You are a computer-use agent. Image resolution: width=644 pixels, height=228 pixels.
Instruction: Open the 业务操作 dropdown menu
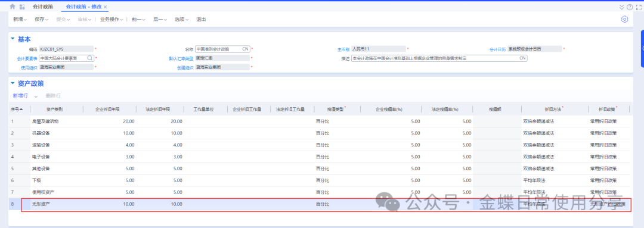pyautogui.click(x=112, y=19)
